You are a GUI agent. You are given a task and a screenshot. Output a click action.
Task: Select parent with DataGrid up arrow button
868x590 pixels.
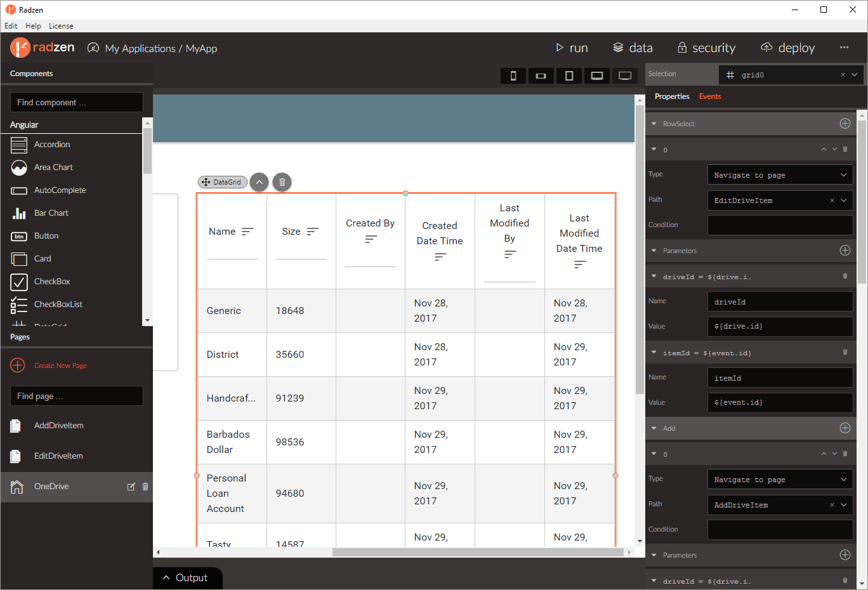click(x=259, y=182)
